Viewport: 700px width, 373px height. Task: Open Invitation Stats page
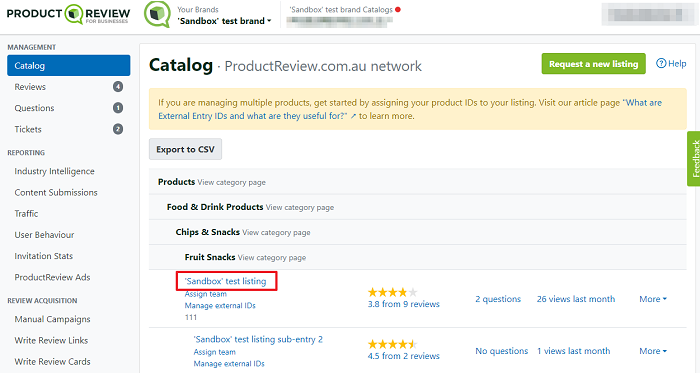[x=43, y=256]
